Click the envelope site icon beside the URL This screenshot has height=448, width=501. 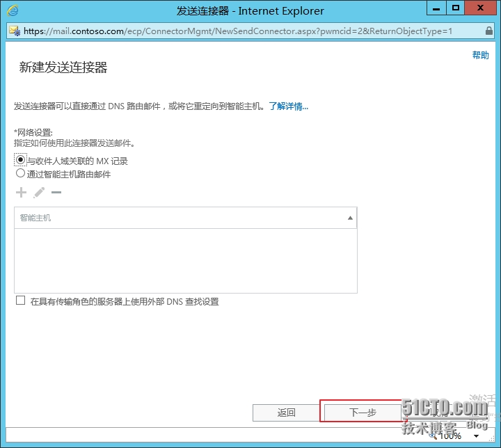point(14,31)
